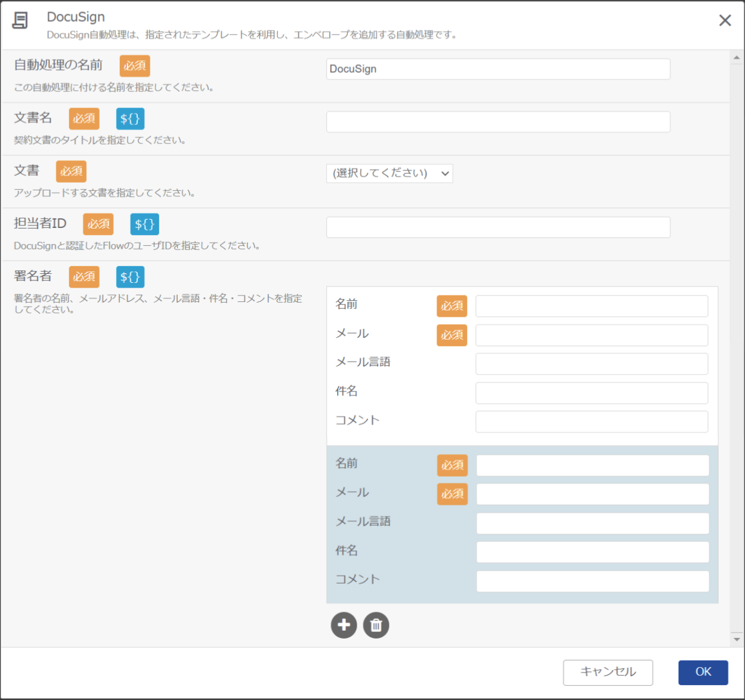Click first signer's 名前 field
Viewport: 745px width, 700px height.
pyautogui.click(x=592, y=306)
